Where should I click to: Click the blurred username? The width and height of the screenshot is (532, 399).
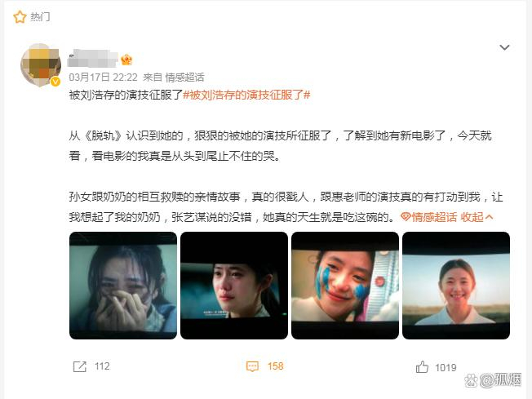click(x=93, y=59)
